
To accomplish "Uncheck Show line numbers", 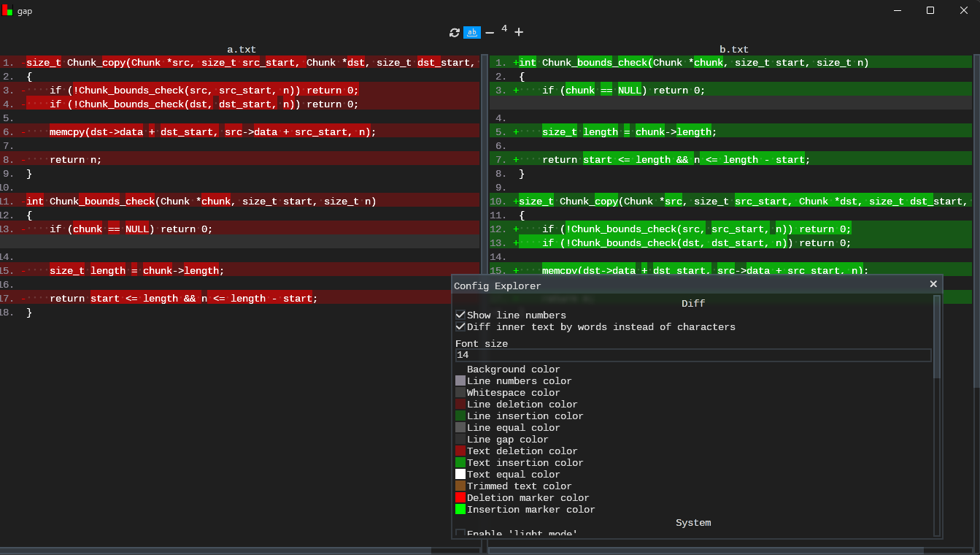I will coord(460,315).
